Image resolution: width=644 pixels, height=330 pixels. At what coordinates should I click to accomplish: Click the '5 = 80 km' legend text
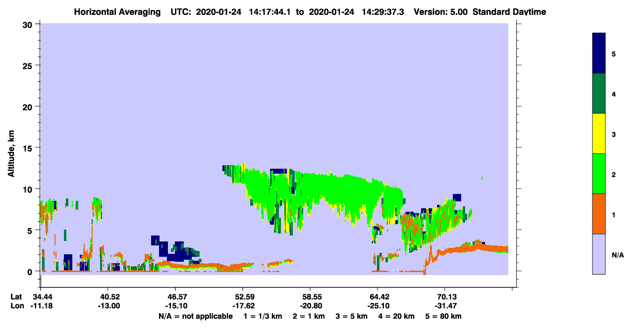pos(443,316)
